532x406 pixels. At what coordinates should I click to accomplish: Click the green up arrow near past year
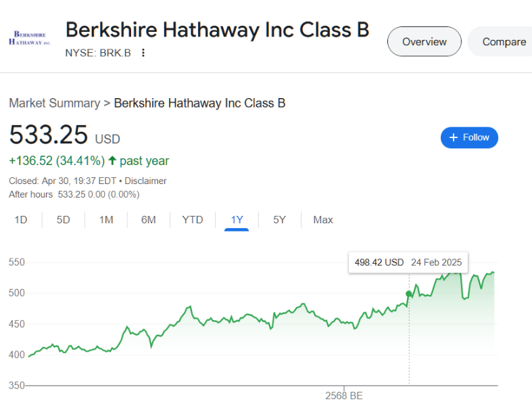point(112,160)
